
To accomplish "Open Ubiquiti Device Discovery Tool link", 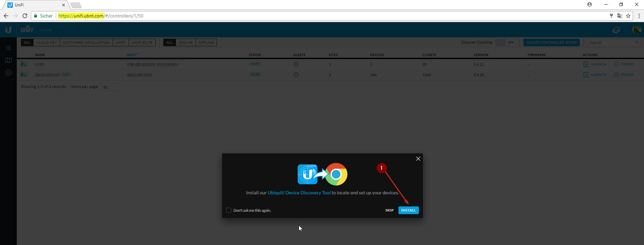I will coord(299,193).
